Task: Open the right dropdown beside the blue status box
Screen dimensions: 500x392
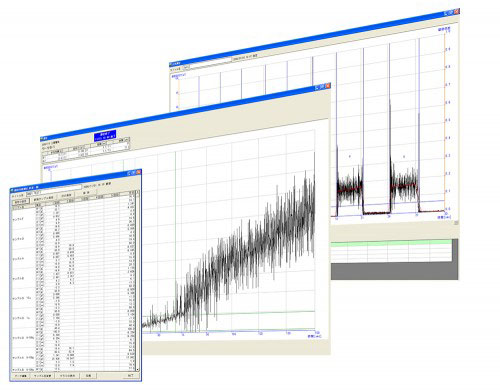Action: click(126, 140)
